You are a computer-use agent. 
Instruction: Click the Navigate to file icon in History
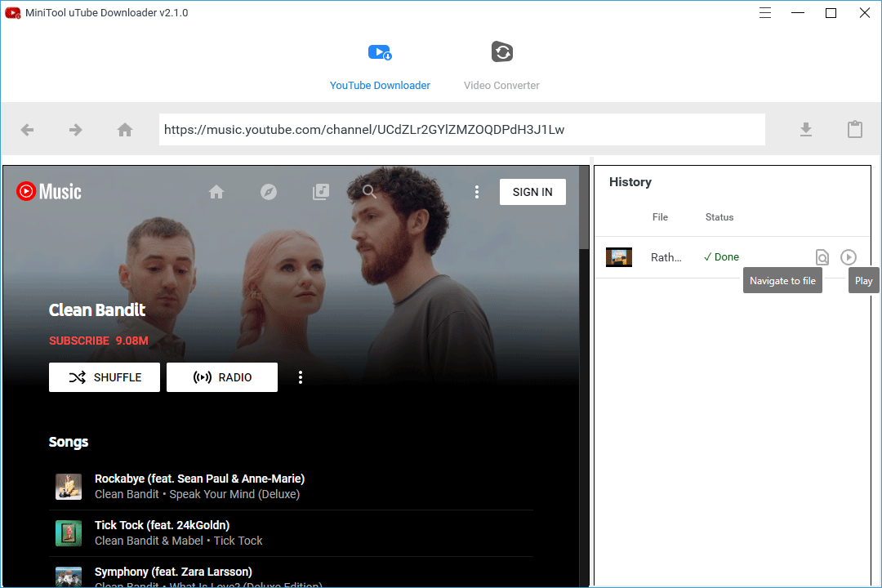click(822, 256)
